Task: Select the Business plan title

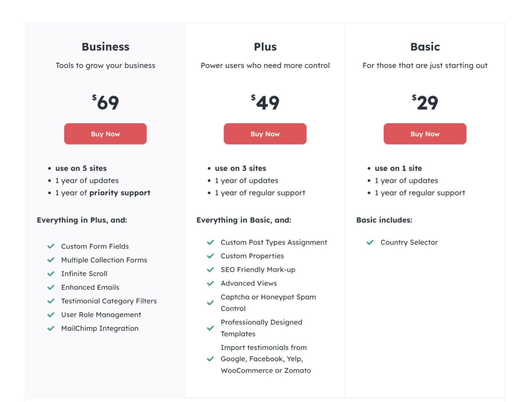Action: tap(105, 47)
